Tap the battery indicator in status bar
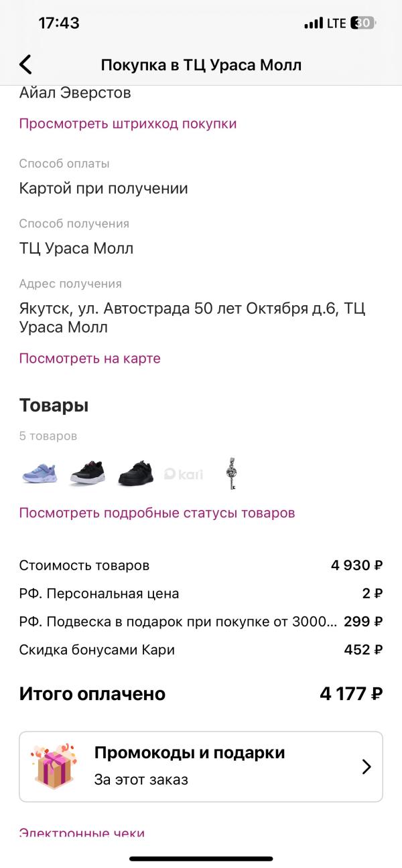The height and width of the screenshot is (868, 402). coord(362,22)
